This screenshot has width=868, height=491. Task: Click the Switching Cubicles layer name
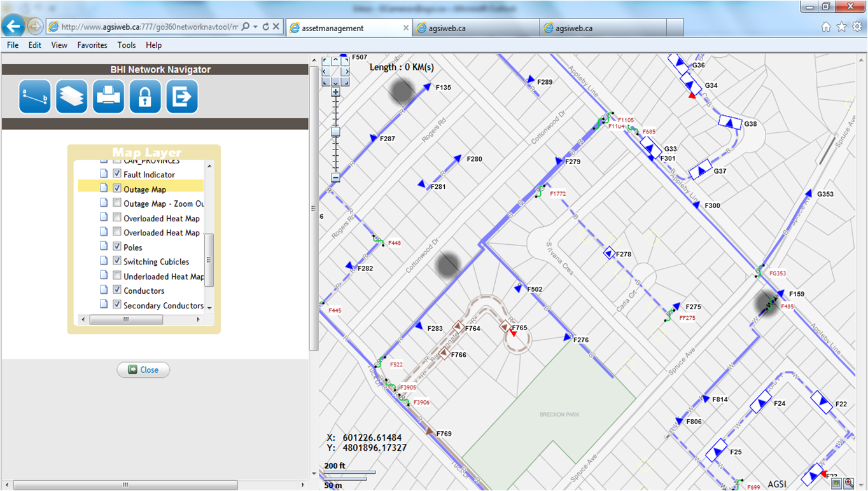click(157, 261)
